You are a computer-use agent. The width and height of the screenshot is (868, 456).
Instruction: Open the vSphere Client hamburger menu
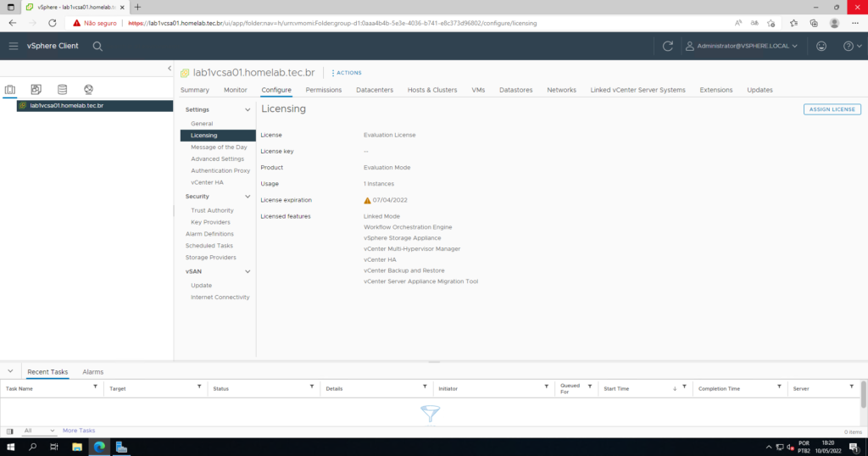[x=14, y=46]
